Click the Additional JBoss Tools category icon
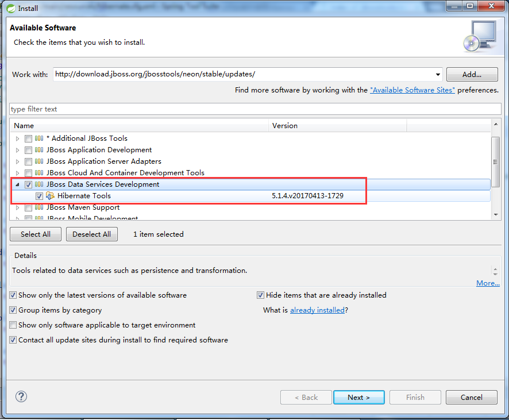The width and height of the screenshot is (509, 420). 38,138
